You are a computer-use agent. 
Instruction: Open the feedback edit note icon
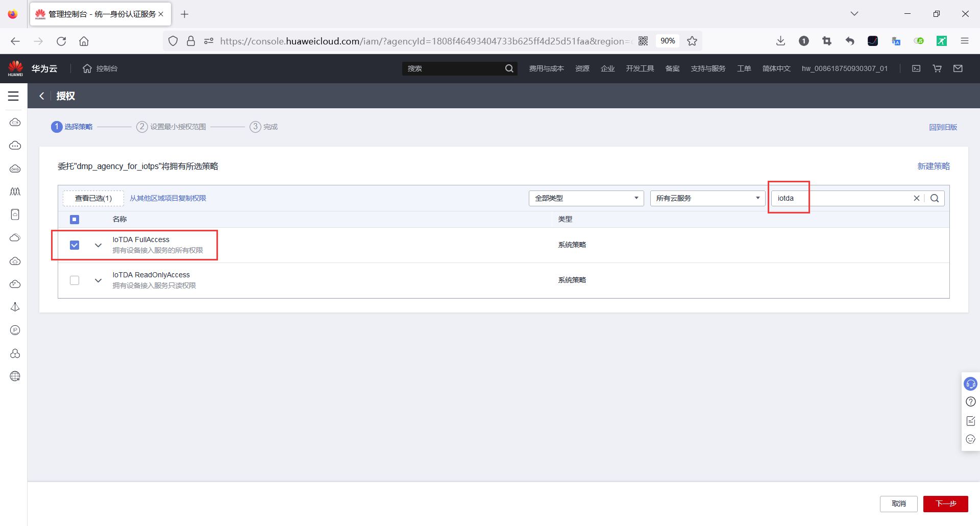click(970, 421)
